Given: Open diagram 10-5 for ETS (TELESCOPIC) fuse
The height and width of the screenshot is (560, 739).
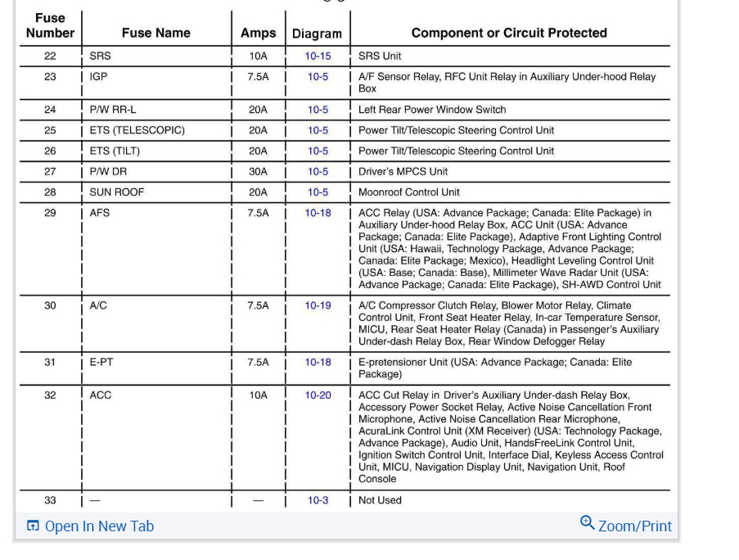Looking at the screenshot, I should click(318, 130).
